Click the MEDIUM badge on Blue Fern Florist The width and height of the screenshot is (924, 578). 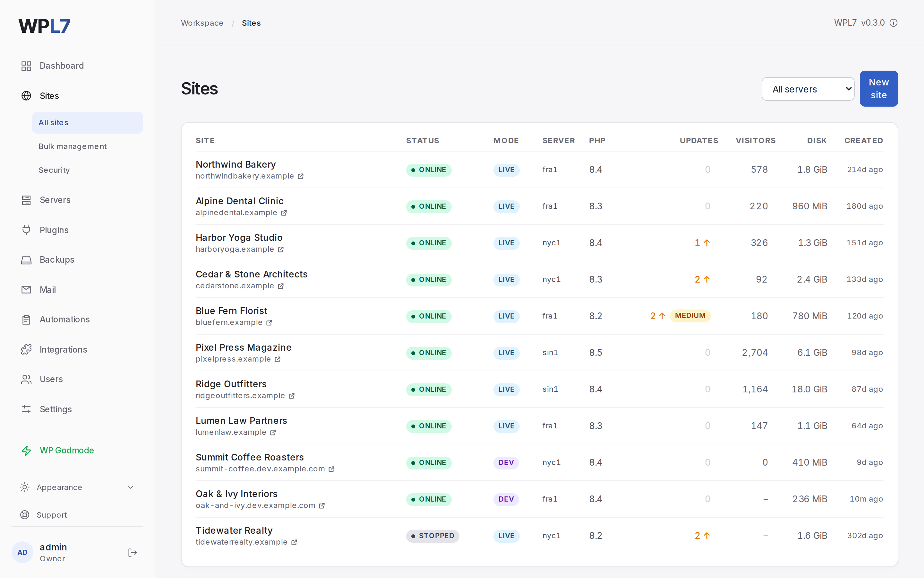click(690, 316)
